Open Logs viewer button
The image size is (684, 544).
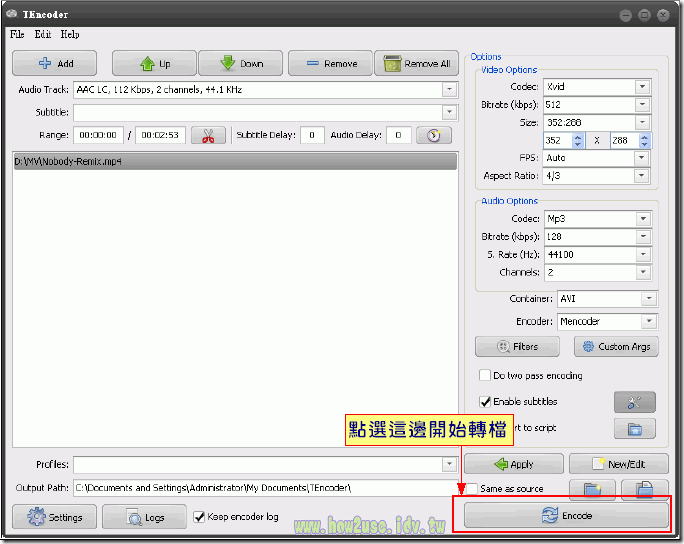(x=146, y=517)
